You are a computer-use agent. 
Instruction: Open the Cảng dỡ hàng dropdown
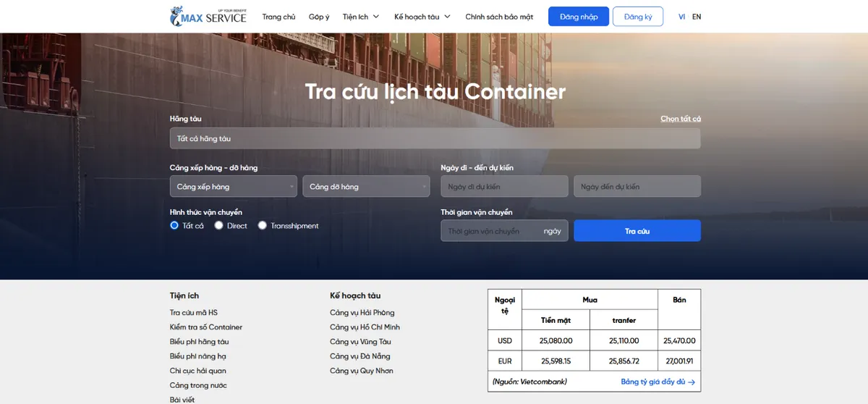(366, 187)
